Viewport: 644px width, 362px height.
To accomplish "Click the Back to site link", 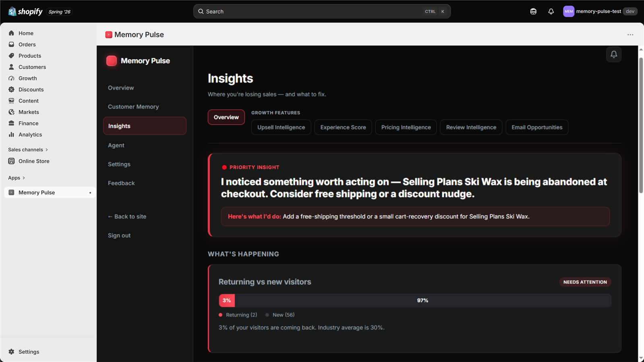I will (x=127, y=216).
